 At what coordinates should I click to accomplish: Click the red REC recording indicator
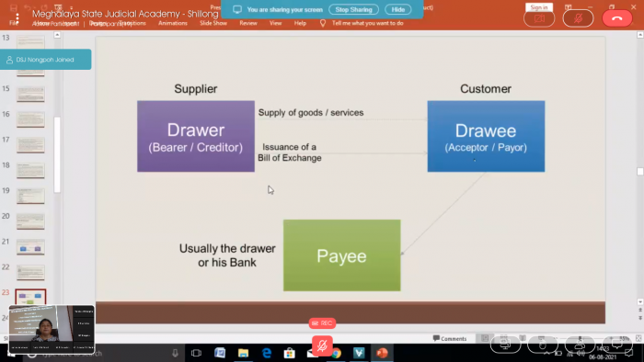[x=322, y=323]
